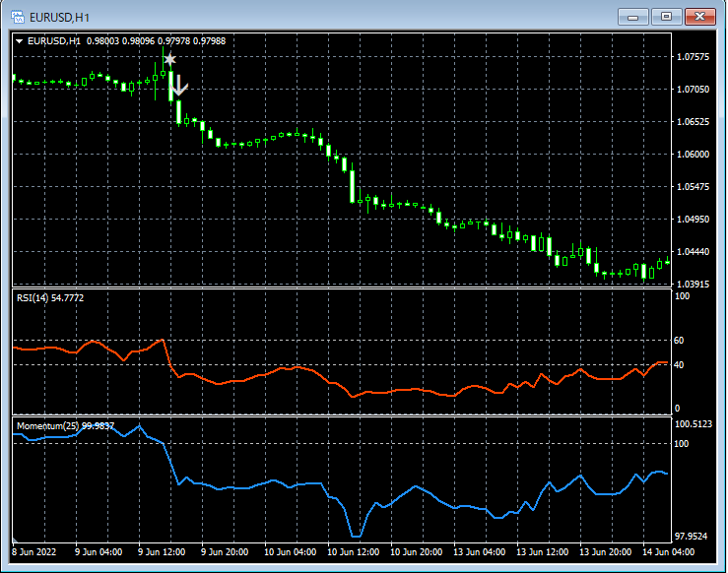The height and width of the screenshot is (573, 728).
Task: Maximize the EURUSD,H1 chart window
Action: (667, 17)
